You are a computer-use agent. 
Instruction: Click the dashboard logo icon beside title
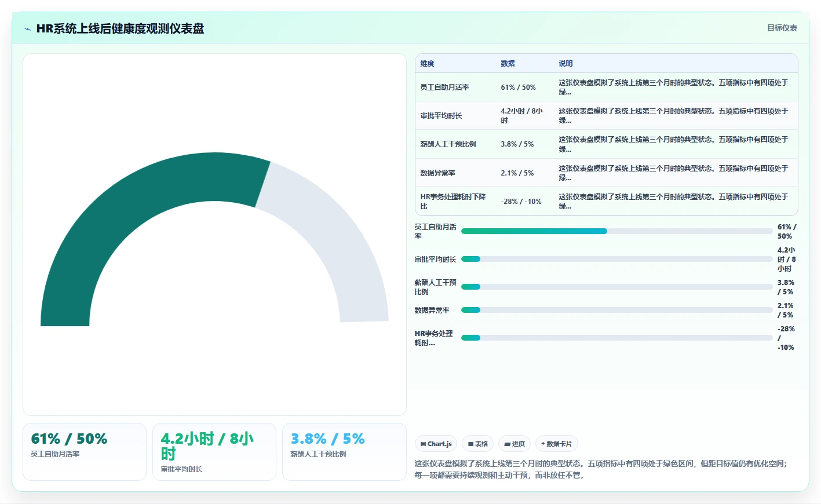27,29
